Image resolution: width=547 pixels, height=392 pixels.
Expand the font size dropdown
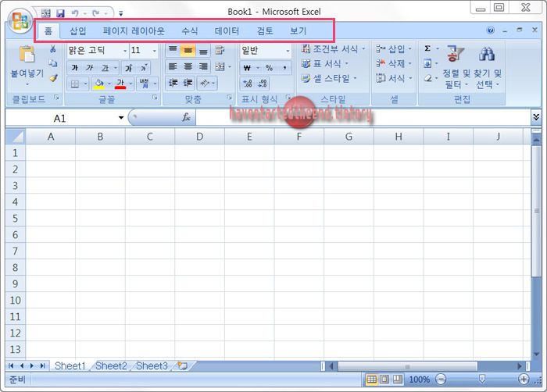(x=154, y=51)
